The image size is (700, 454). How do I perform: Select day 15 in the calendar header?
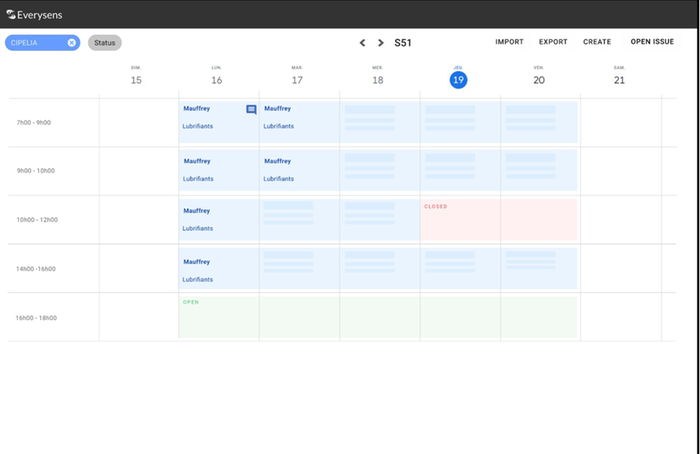(136, 80)
